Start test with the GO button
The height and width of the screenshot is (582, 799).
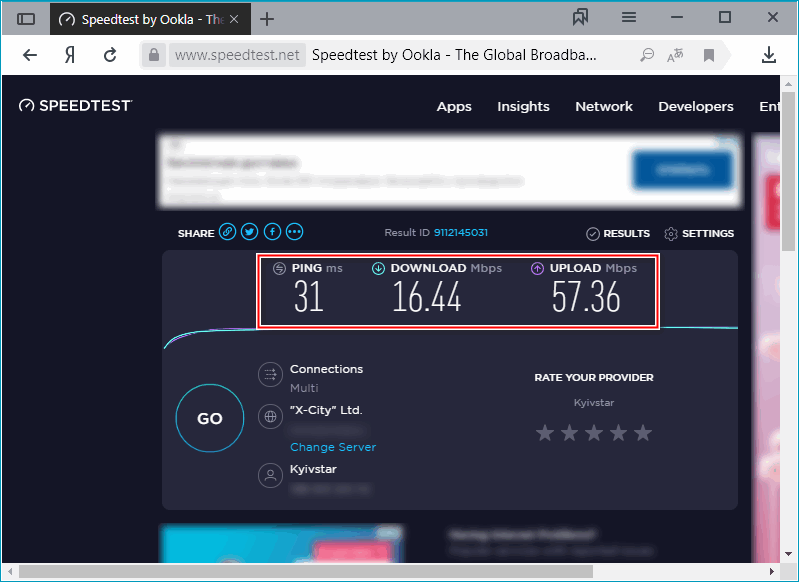(x=210, y=418)
